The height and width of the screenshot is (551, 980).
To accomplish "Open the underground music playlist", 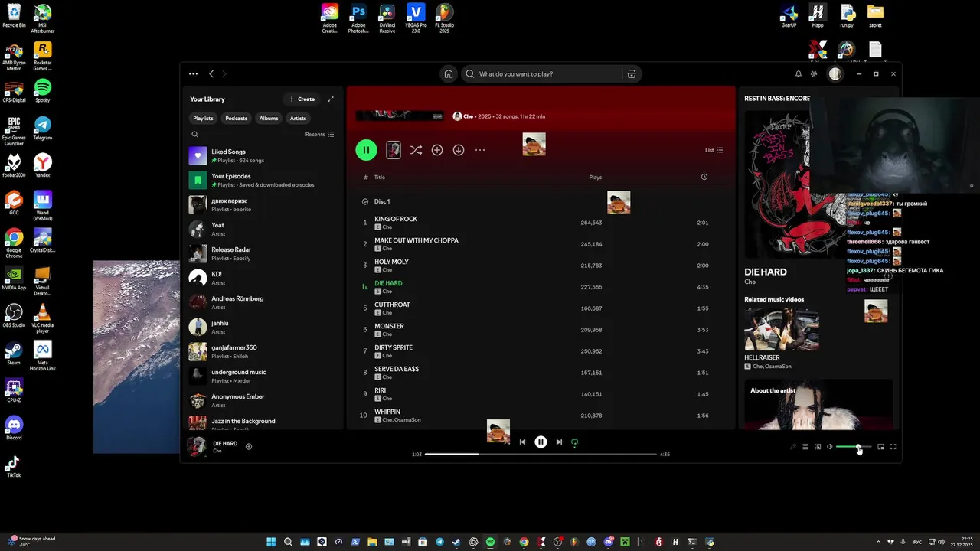I will (263, 377).
